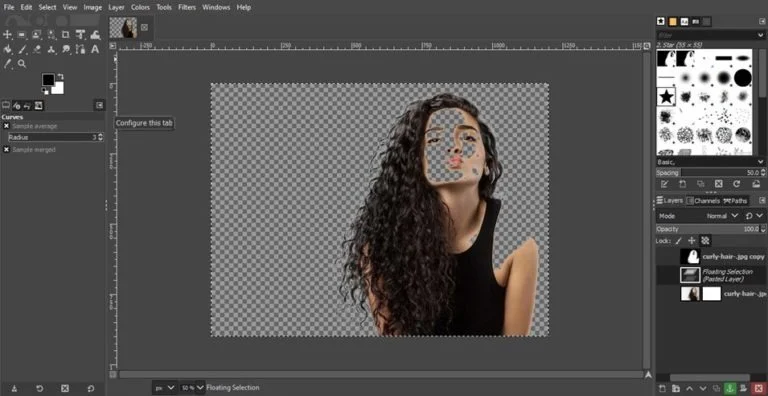Open the foreground black color swatch

coord(48,79)
